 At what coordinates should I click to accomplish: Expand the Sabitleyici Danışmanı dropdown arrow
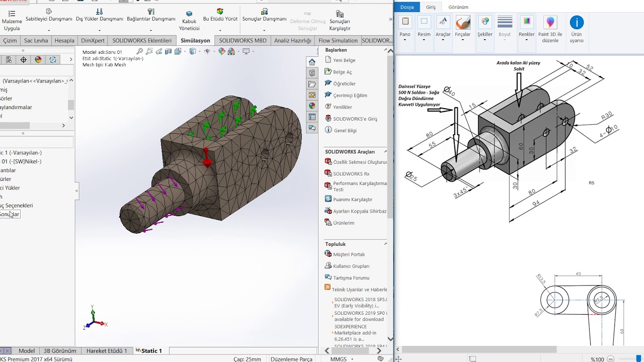(49, 30)
